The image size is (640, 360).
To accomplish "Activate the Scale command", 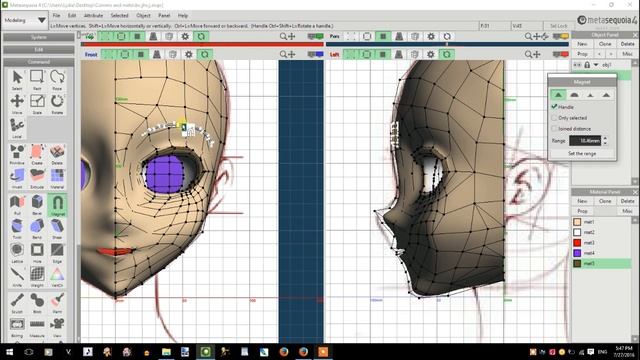I will point(37,104).
